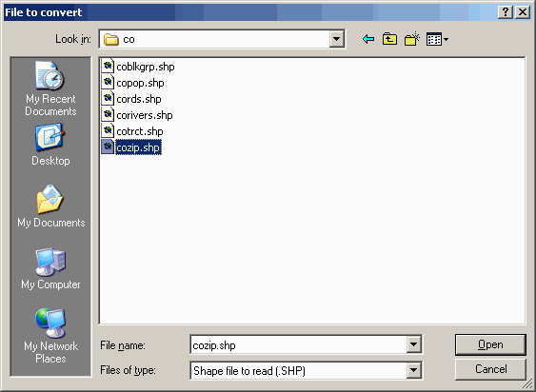The height and width of the screenshot is (392, 536).
Task: Expand the Files of type dropdown
Action: (413, 370)
